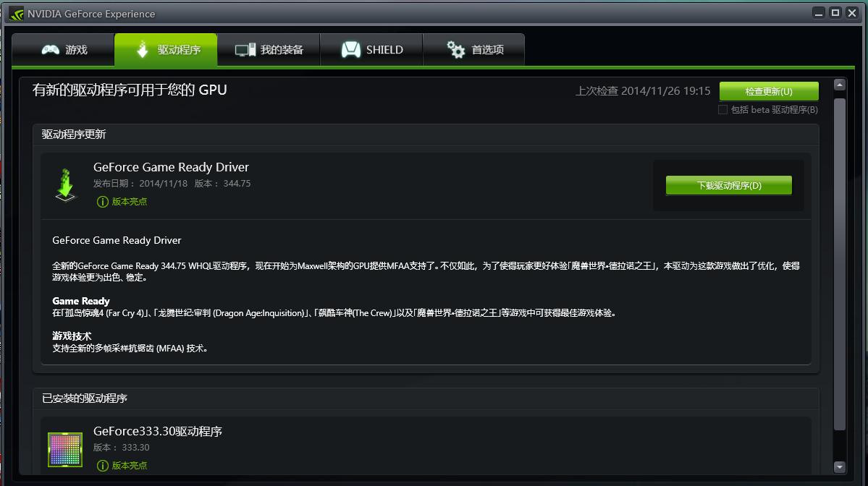
Task: Click 下载驱动程序(D) download button
Action: pos(728,185)
